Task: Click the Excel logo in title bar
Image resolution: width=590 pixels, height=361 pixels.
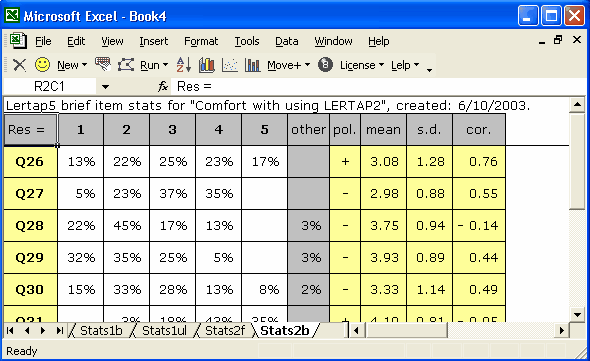Action: (x=12, y=15)
